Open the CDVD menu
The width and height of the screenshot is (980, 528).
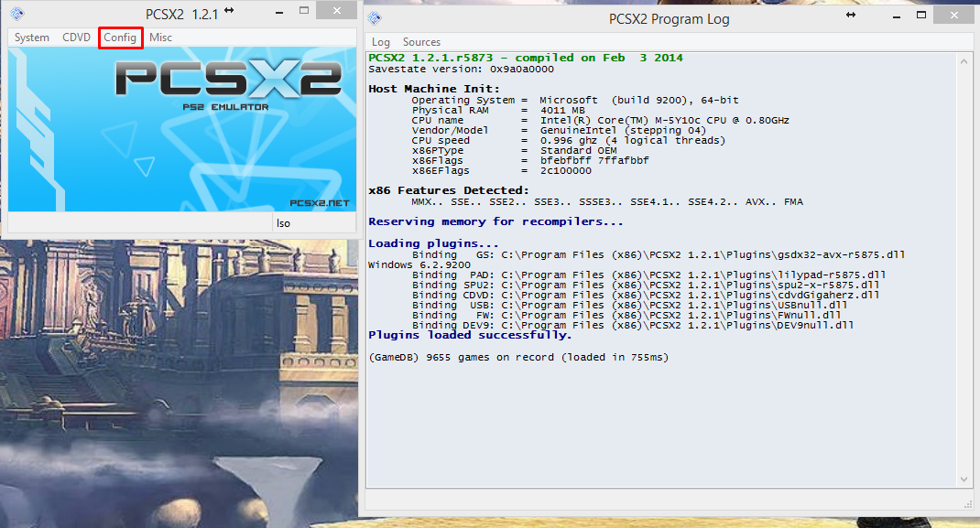point(76,38)
